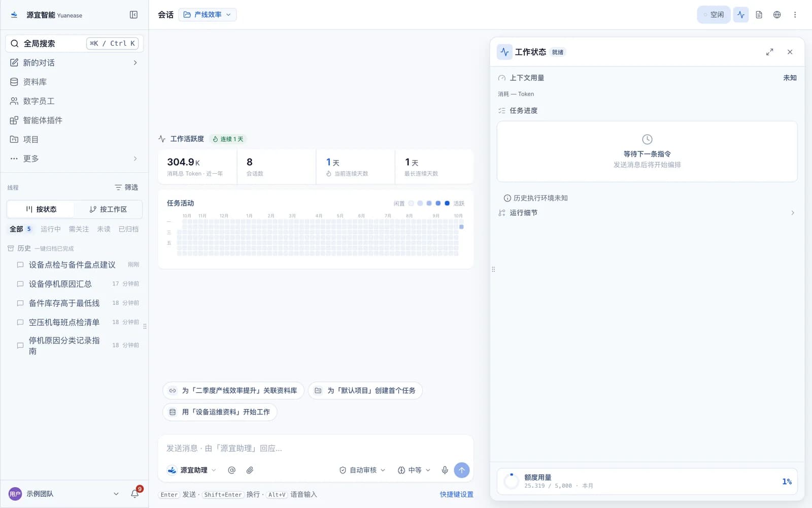The height and width of the screenshot is (508, 812).
Task: Click suggestion 用「设备运维资料」开始工作
Action: click(220, 412)
